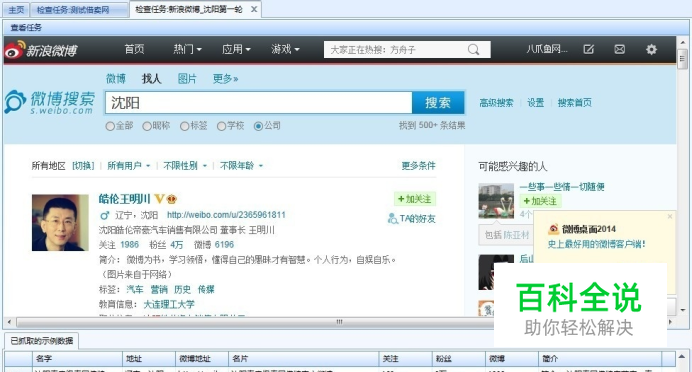
Task: Select the 公司 radio button
Action: click(x=258, y=126)
